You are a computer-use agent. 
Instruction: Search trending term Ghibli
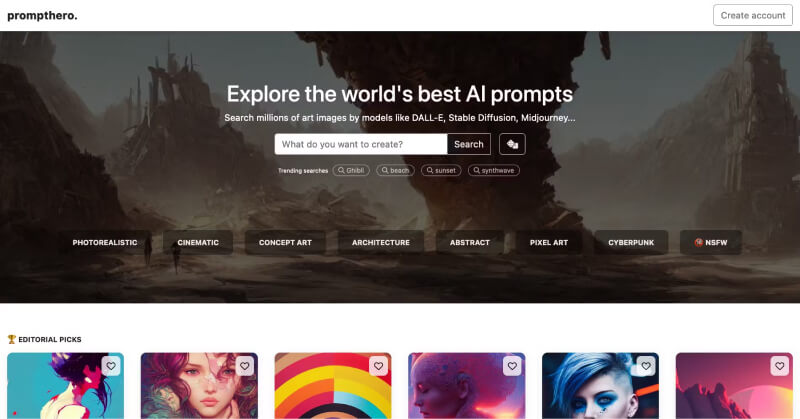pyautogui.click(x=351, y=170)
